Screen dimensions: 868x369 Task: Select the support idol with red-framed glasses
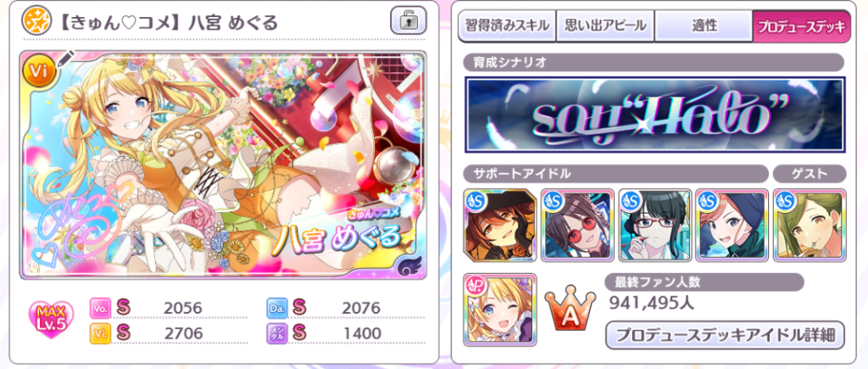655,225
